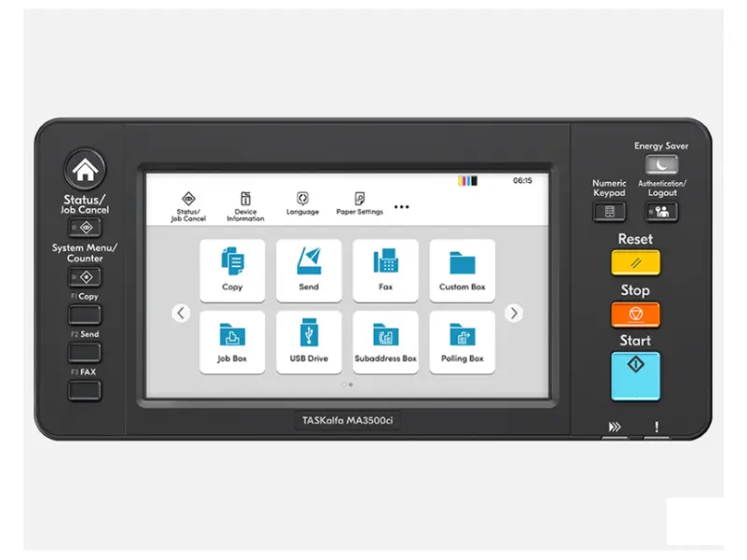Check the toner color level indicator
The image size is (747, 560).
[468, 181]
